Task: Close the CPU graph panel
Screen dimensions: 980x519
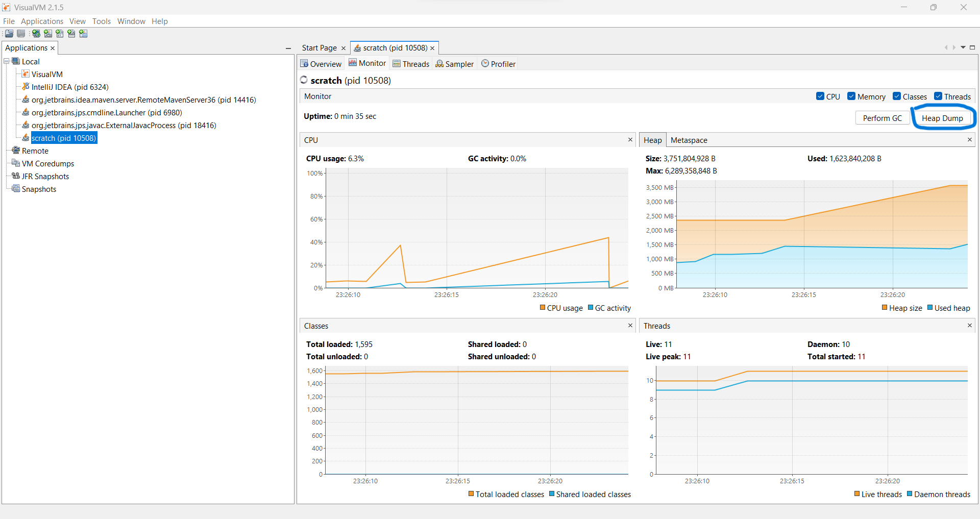Action: coord(630,139)
